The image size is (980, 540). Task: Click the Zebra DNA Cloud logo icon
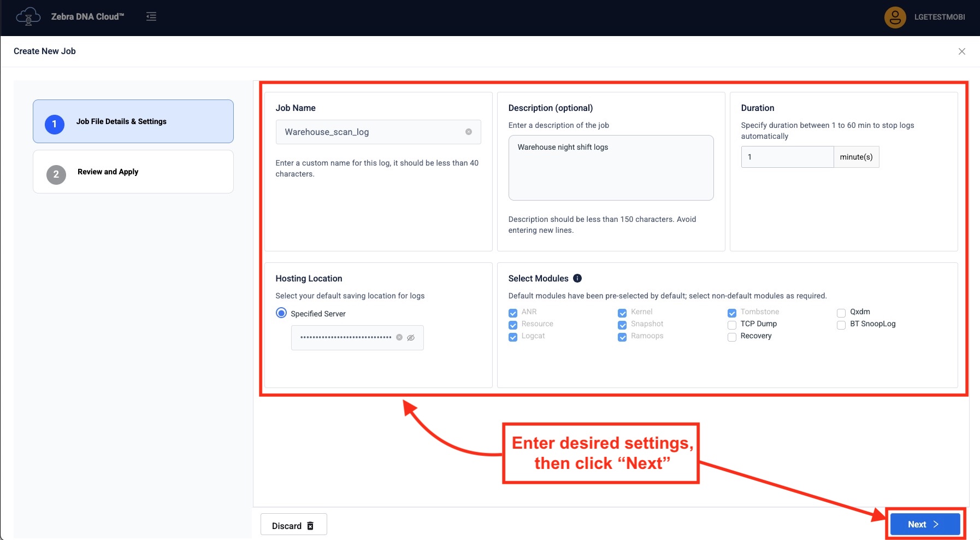[28, 17]
